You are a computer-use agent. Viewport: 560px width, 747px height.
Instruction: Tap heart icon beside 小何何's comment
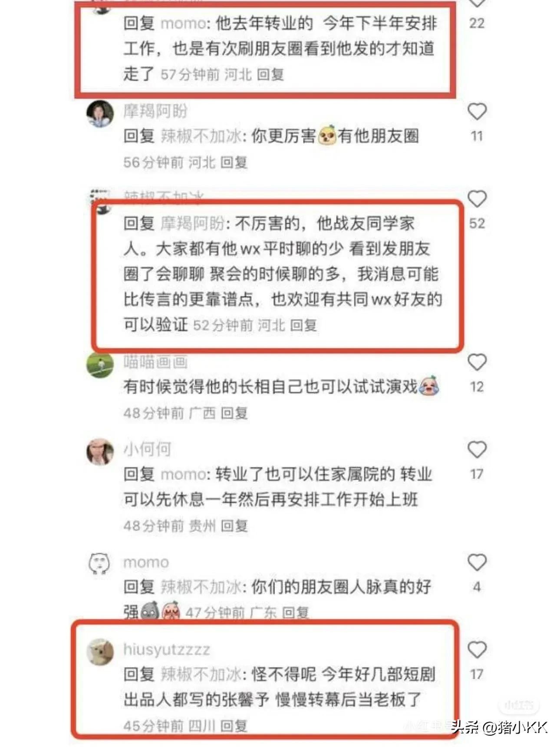coord(477,450)
